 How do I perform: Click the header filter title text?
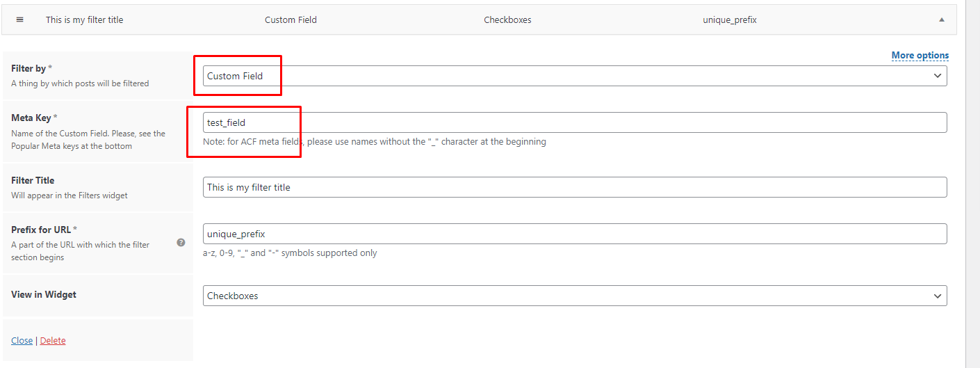85,20
